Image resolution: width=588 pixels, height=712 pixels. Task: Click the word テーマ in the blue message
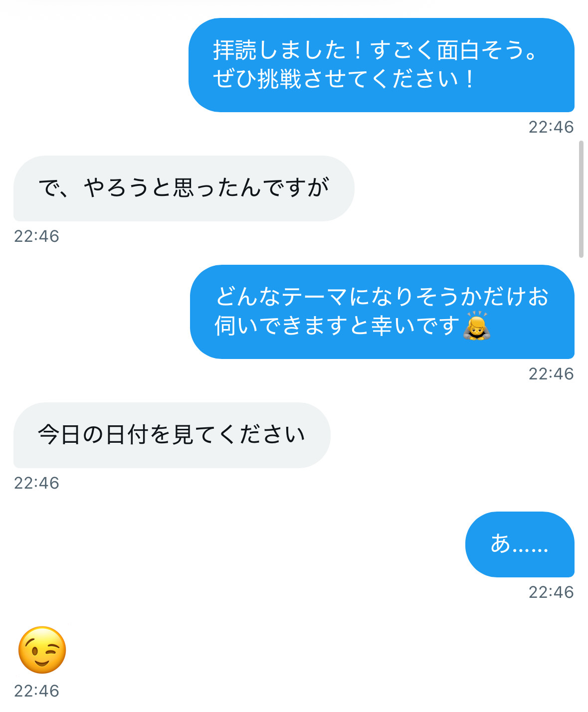tap(314, 297)
